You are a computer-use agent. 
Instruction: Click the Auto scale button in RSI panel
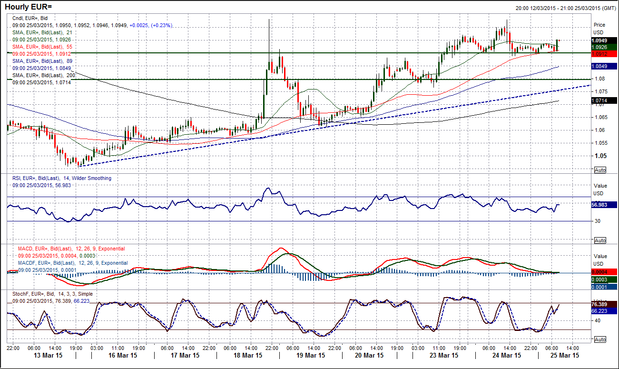pos(600,240)
